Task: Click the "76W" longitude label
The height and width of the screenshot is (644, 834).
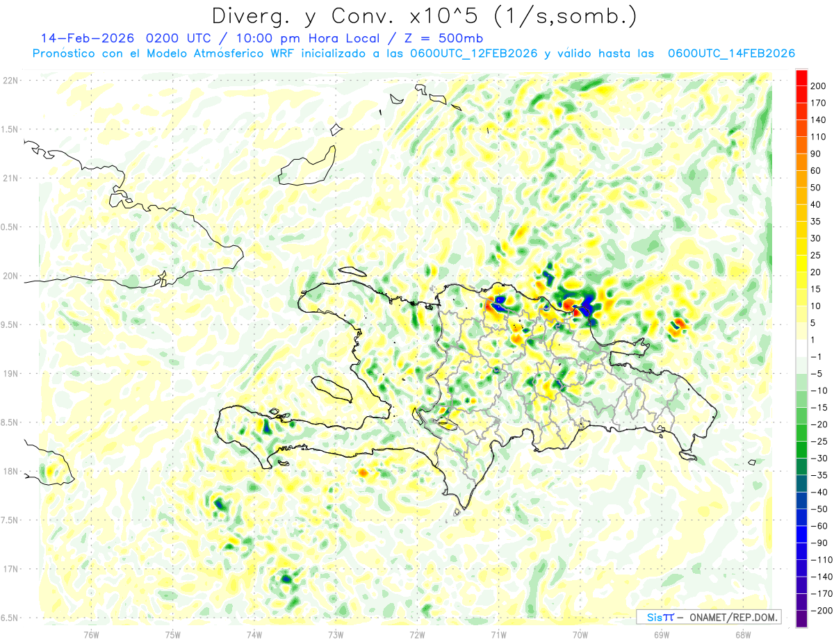Action: point(91,634)
